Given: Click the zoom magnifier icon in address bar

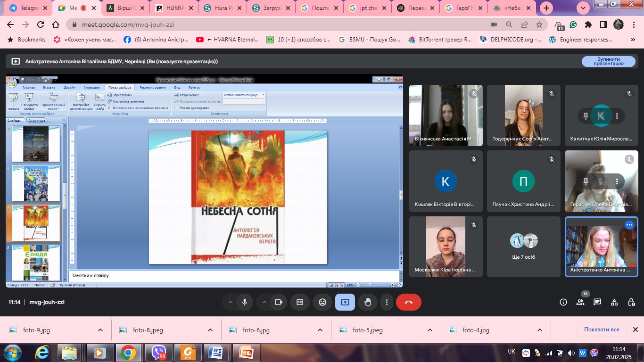Looking at the screenshot, I should [x=509, y=25].
